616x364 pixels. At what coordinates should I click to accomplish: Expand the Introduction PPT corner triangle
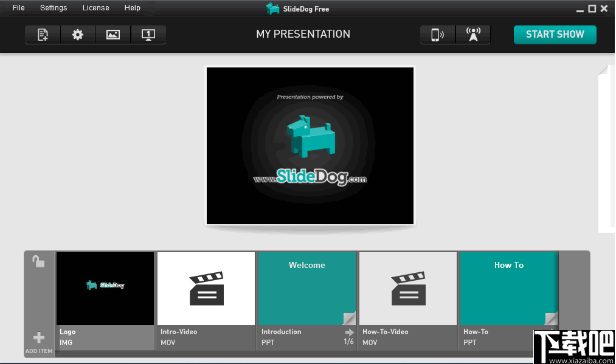[348, 318]
